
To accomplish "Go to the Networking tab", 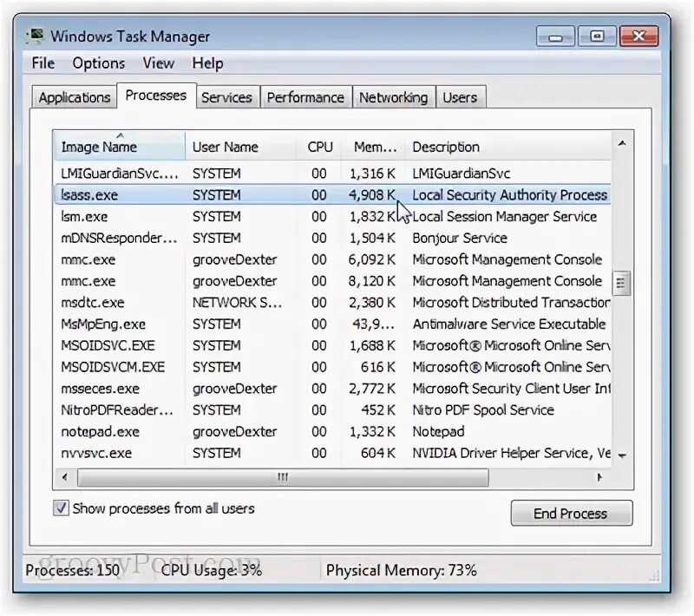I will point(394,97).
